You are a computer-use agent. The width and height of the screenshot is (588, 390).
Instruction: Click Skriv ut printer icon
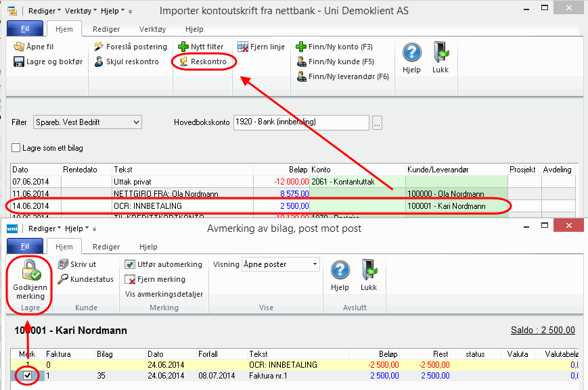coord(63,264)
